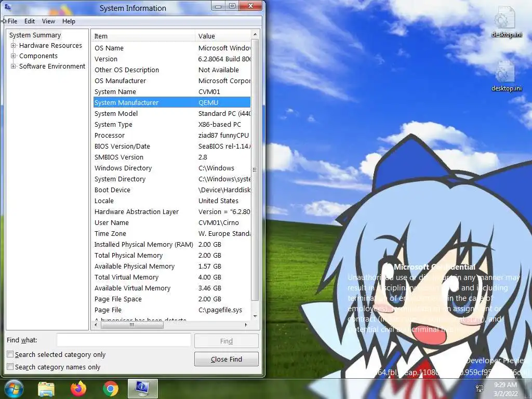Viewport: 532px width, 399px height.
Task: Click the scroll down arrow in the list
Action: pos(255,316)
